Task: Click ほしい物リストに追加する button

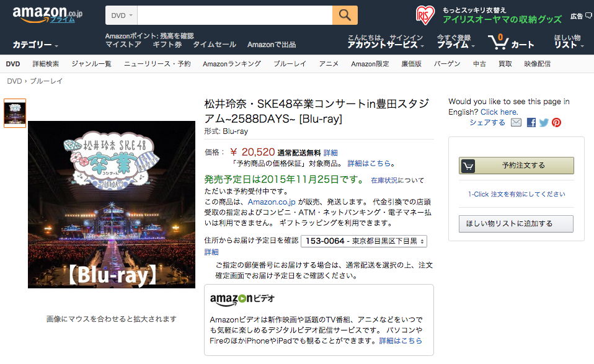Action: [516, 224]
